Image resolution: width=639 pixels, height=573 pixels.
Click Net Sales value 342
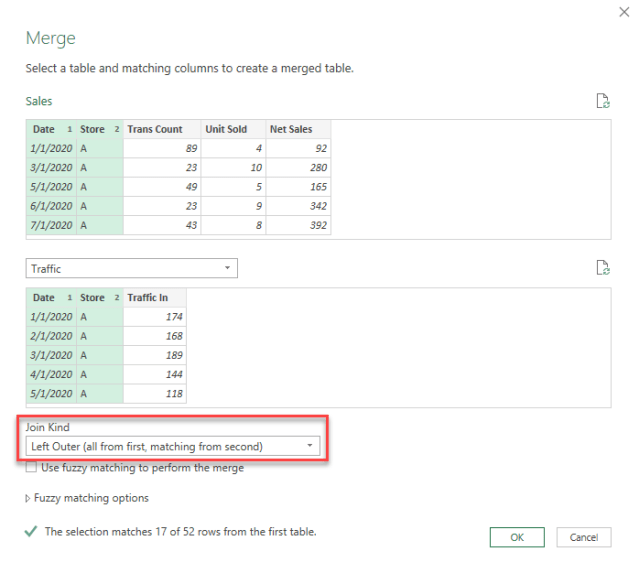(298, 206)
